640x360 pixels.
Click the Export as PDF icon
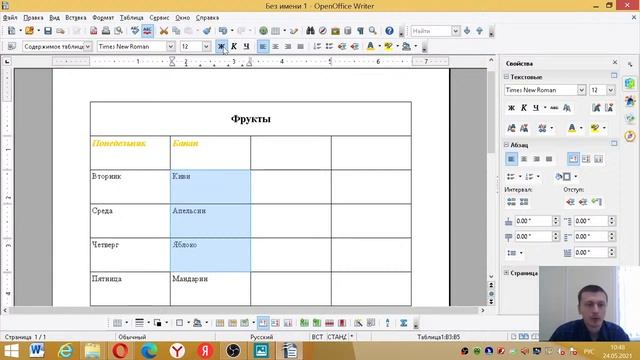tap(93, 31)
